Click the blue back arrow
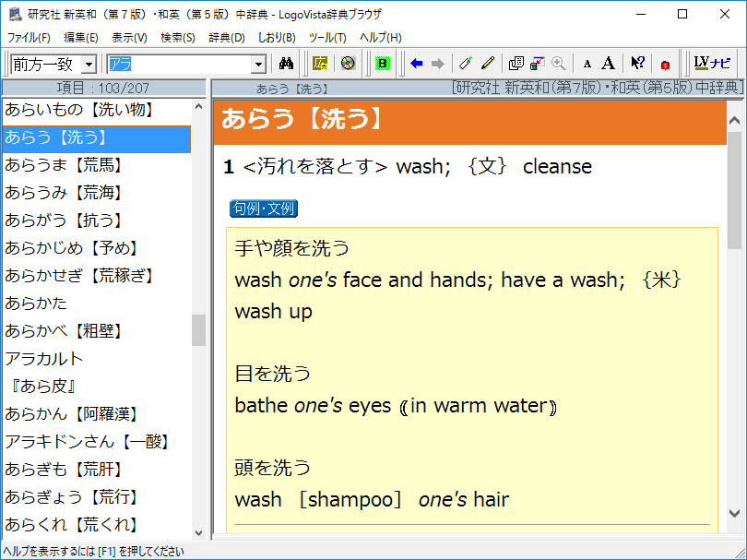The width and height of the screenshot is (747, 560). coord(417,64)
